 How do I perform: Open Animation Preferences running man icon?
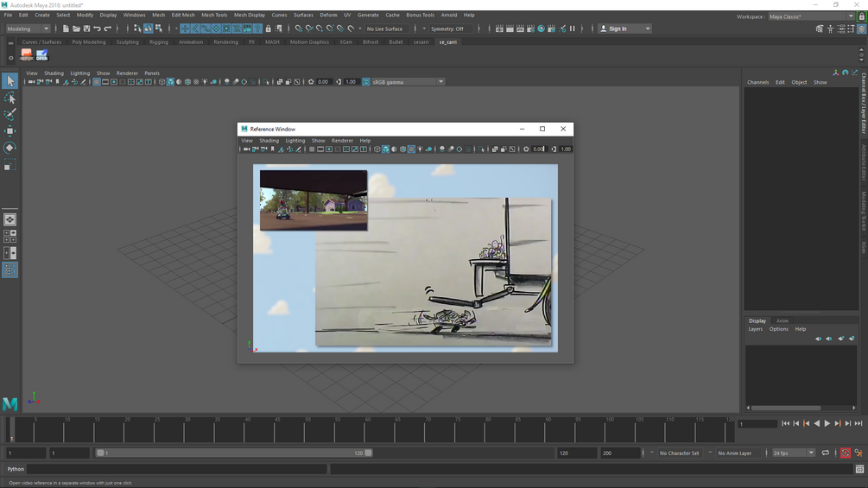click(x=858, y=453)
